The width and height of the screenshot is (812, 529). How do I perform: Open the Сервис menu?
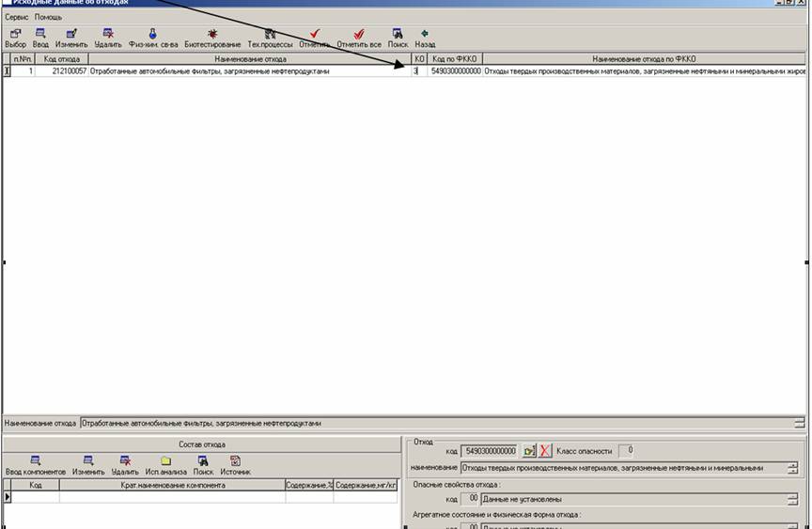click(17, 17)
